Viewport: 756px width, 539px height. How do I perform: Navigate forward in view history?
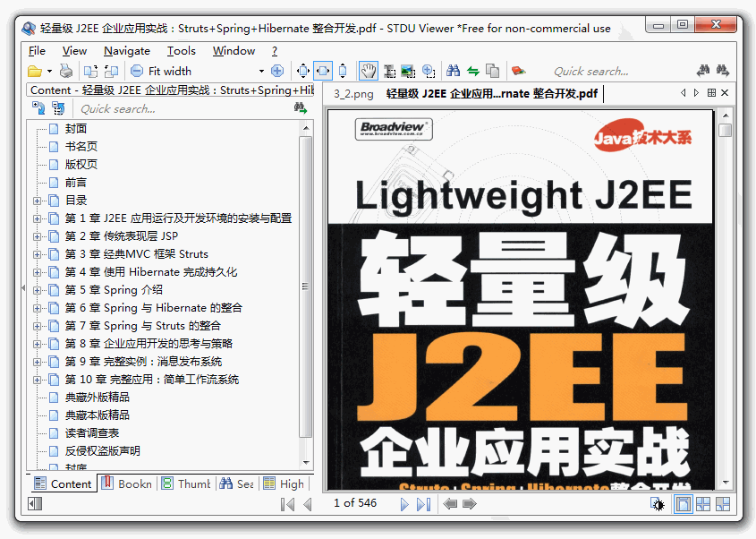point(469,504)
